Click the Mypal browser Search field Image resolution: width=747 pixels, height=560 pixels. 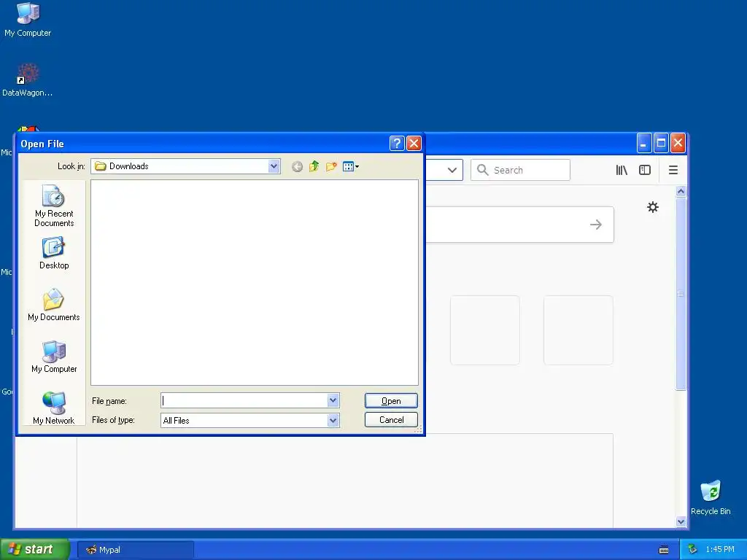coord(520,170)
